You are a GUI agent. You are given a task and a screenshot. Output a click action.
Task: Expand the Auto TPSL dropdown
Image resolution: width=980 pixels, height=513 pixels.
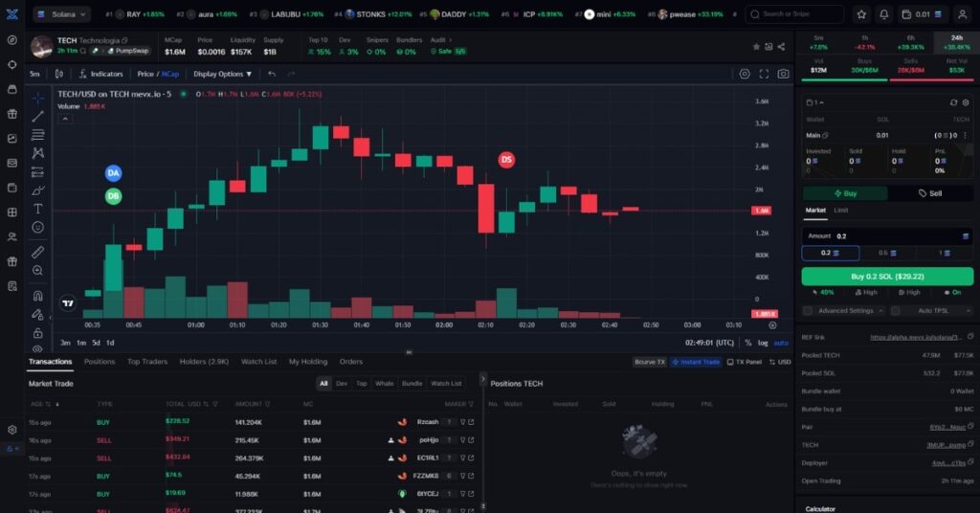pos(969,310)
